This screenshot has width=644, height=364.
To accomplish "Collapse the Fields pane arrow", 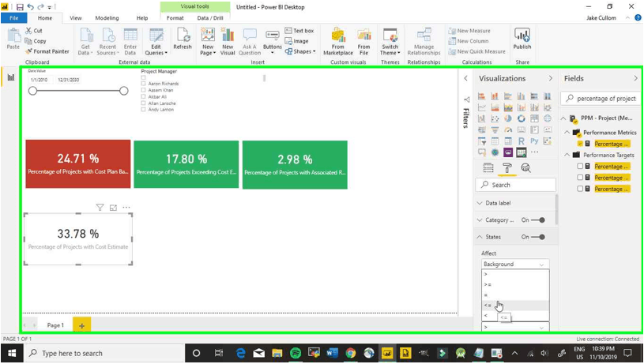I will [x=635, y=78].
